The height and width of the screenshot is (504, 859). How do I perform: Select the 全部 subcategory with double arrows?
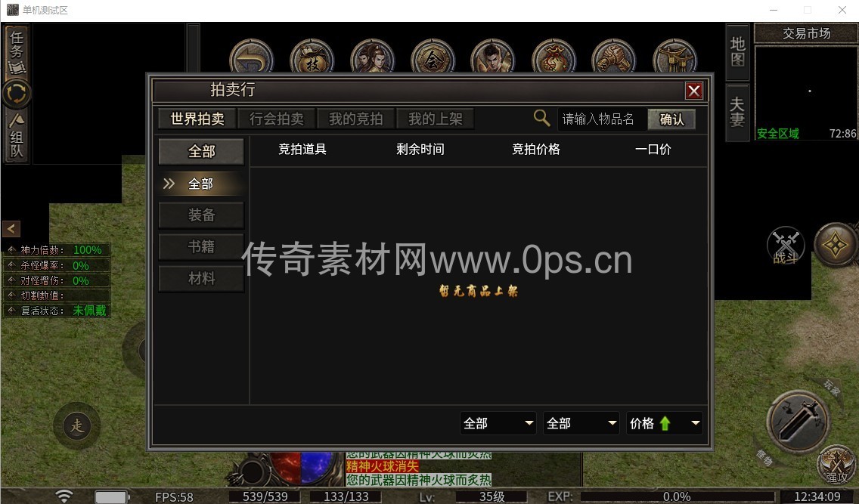point(200,184)
